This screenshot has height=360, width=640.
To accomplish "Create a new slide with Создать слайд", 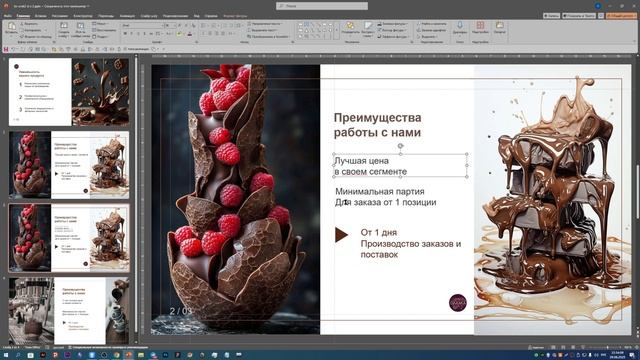I will pyautogui.click(x=64, y=29).
